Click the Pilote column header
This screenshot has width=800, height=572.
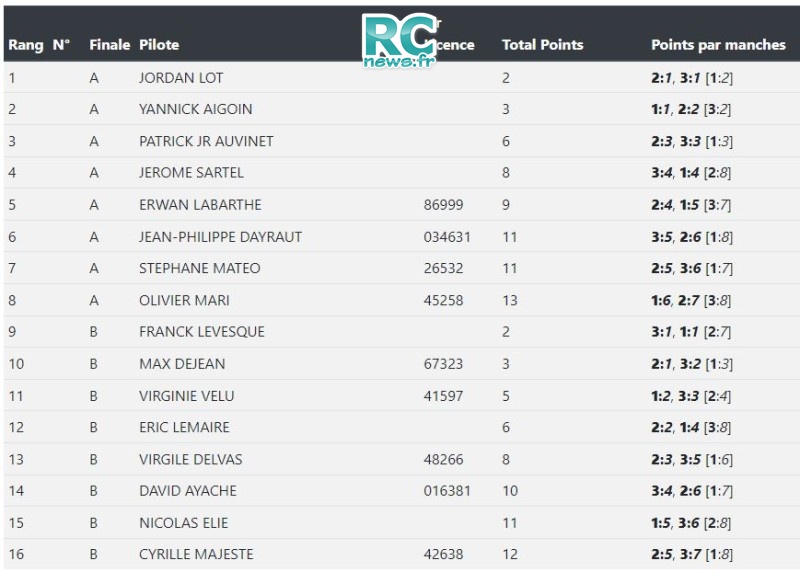[x=159, y=45]
